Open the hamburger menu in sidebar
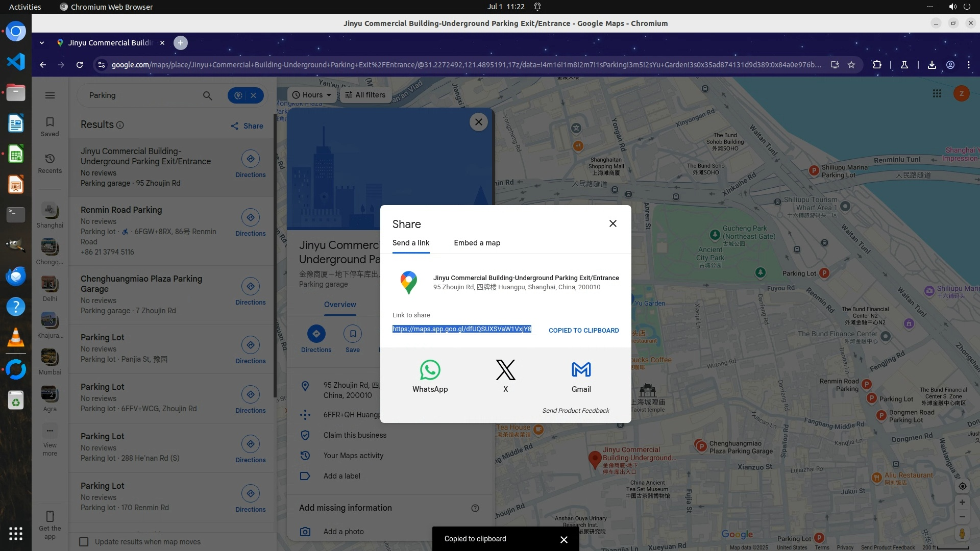980x551 pixels. click(x=50, y=95)
